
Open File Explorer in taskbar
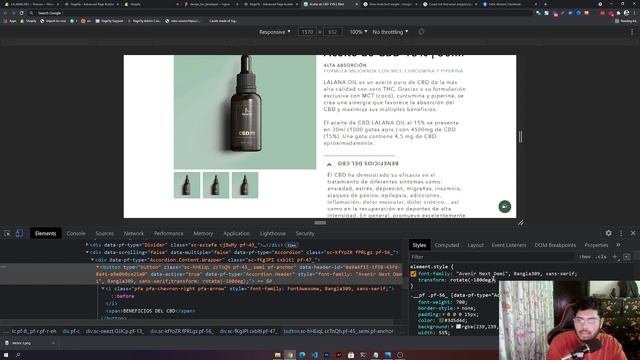(x=278, y=355)
